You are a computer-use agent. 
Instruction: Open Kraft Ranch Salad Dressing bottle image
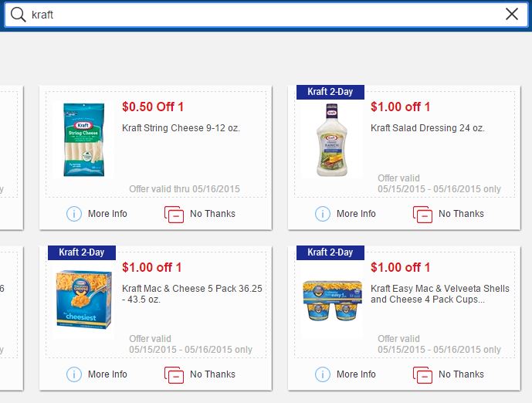333,140
